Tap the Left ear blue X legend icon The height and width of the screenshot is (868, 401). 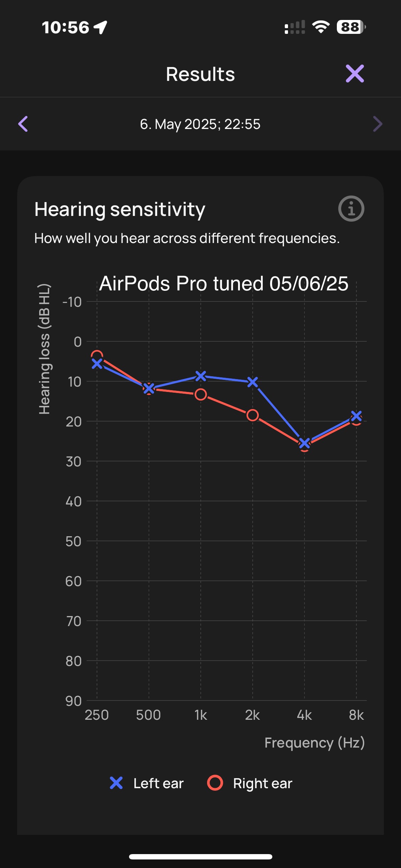[x=116, y=783]
